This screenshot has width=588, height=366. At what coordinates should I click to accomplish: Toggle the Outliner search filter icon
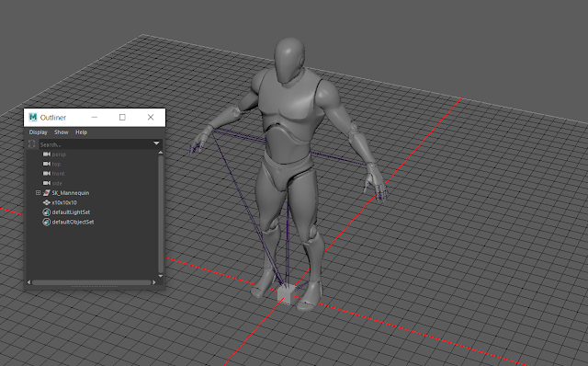point(31,144)
